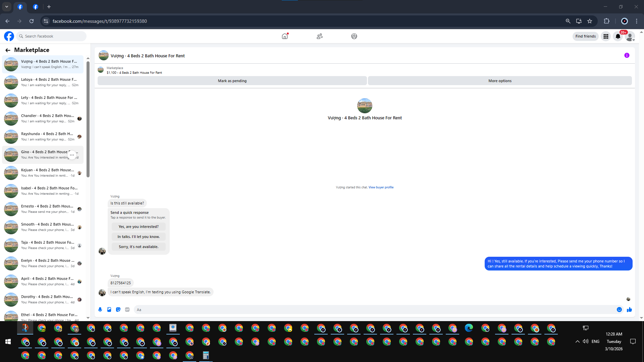Click the conversation list scrollbar
Viewport: 644px width, 362px height.
coord(88,119)
